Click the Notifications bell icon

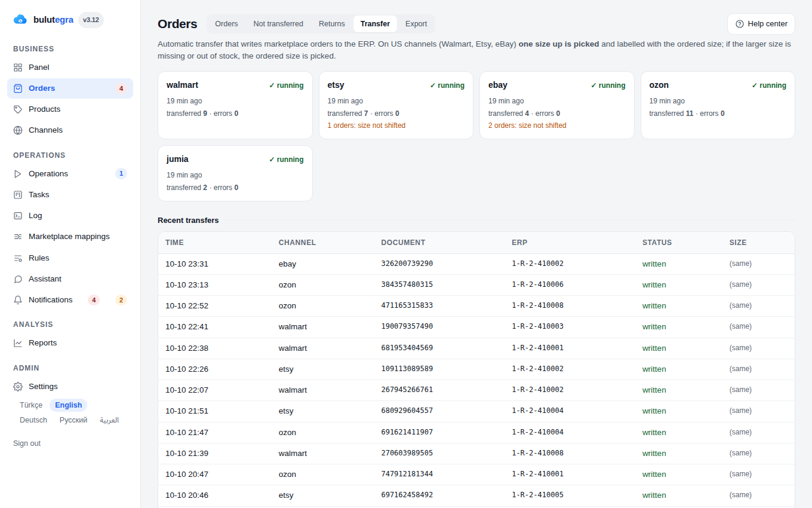coord(18,300)
